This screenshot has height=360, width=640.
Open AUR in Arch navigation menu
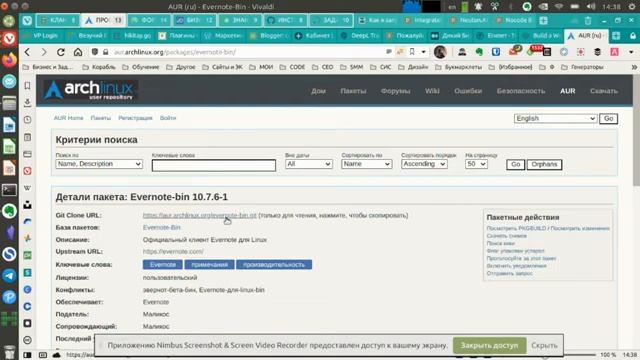click(x=567, y=91)
